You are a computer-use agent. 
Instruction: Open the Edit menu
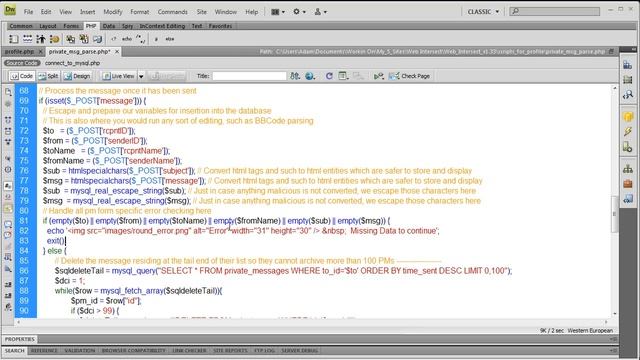point(46,12)
